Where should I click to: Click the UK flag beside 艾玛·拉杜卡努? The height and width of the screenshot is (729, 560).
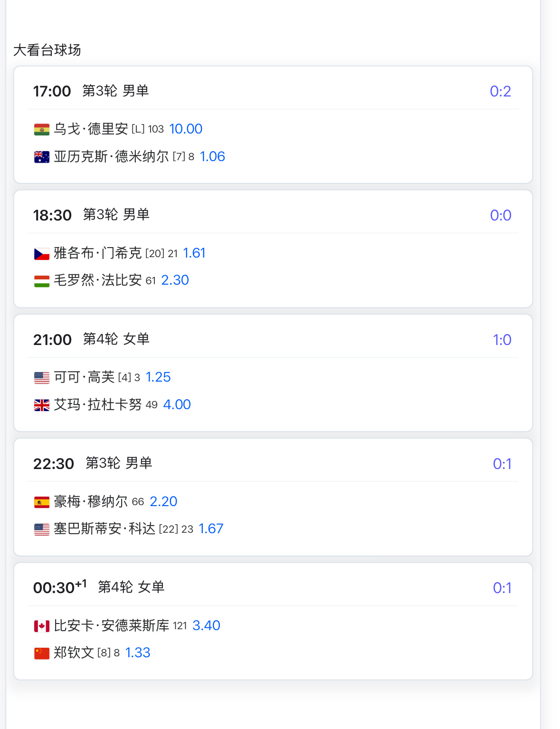click(42, 405)
